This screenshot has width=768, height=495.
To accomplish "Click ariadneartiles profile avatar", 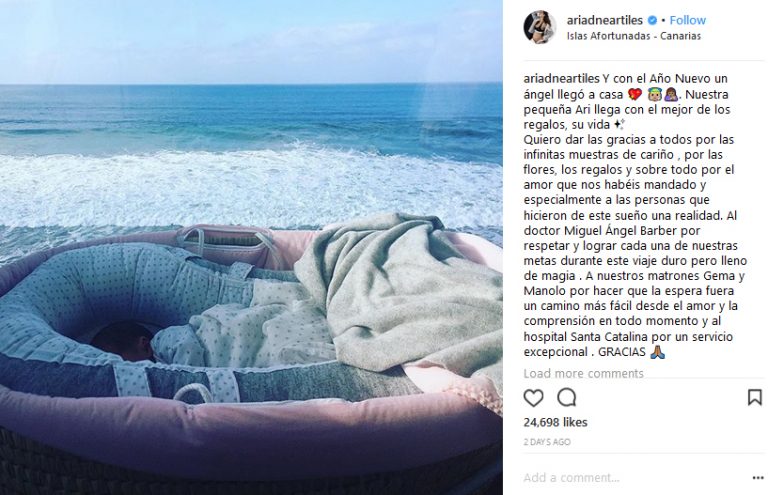I will click(540, 27).
